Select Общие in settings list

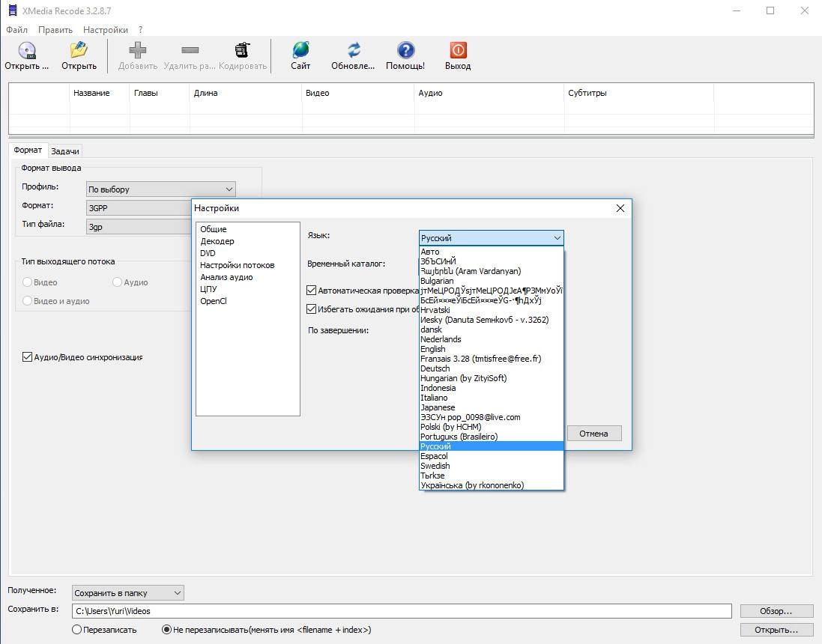pos(213,229)
